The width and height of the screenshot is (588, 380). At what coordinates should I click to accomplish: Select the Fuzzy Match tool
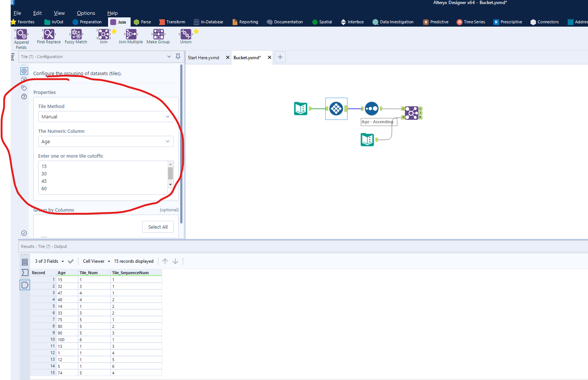(x=76, y=37)
